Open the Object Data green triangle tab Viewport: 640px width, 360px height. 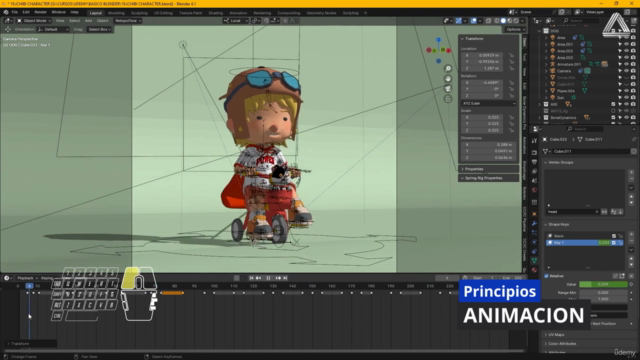534,260
